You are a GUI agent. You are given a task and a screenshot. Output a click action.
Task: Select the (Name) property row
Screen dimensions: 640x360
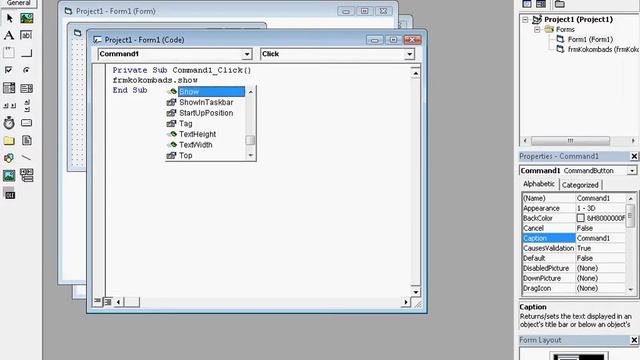coord(573,198)
